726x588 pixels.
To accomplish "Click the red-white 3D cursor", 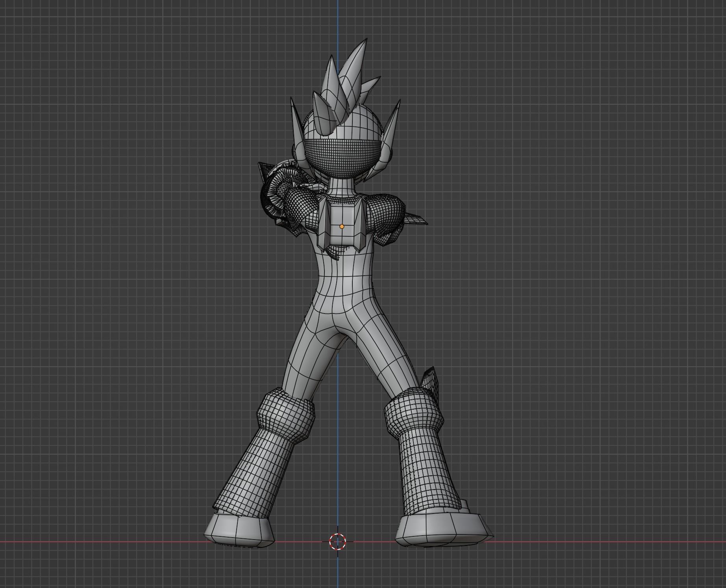I will tap(337, 542).
